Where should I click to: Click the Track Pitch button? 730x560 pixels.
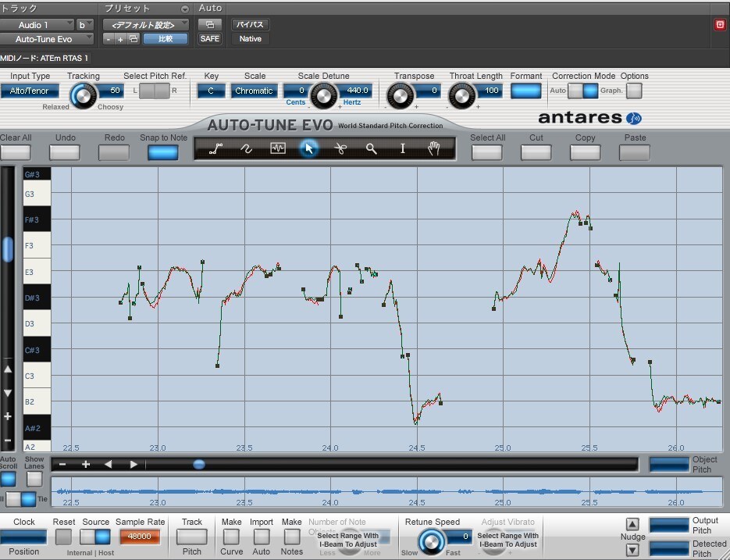pyautogui.click(x=192, y=537)
